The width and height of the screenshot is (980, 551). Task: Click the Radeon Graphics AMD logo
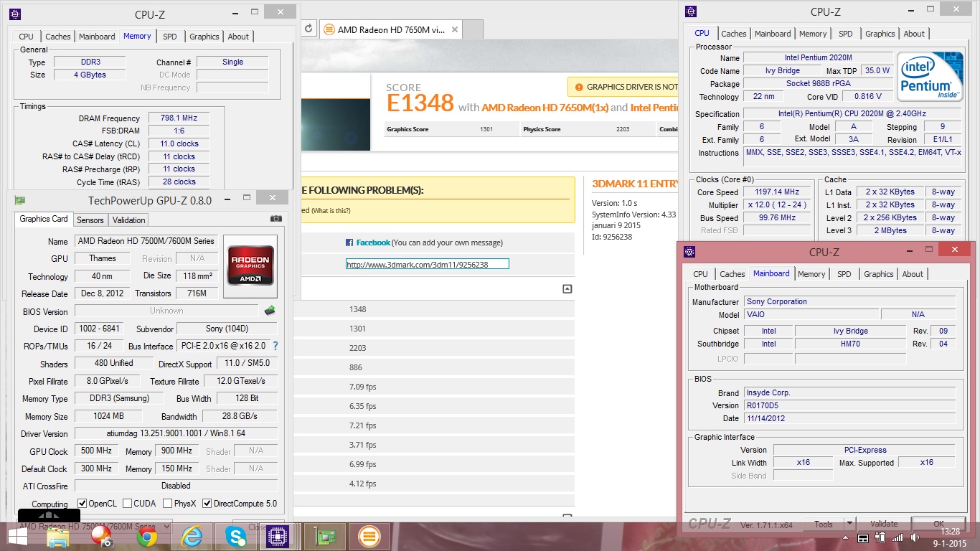click(x=250, y=266)
